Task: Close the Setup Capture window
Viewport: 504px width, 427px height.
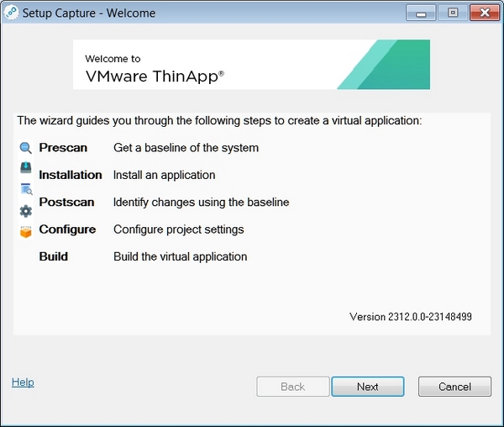Action: coord(485,13)
